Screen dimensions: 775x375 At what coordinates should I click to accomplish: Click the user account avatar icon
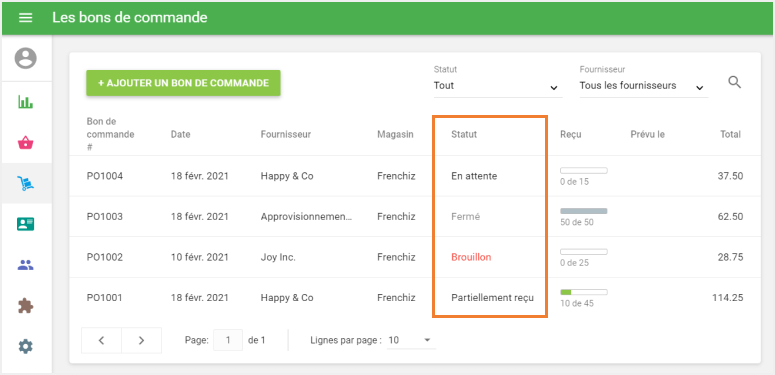26,58
